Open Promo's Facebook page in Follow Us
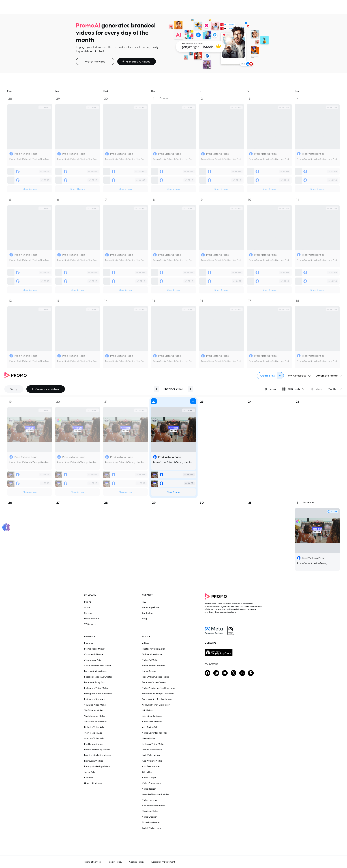 [x=207, y=673]
